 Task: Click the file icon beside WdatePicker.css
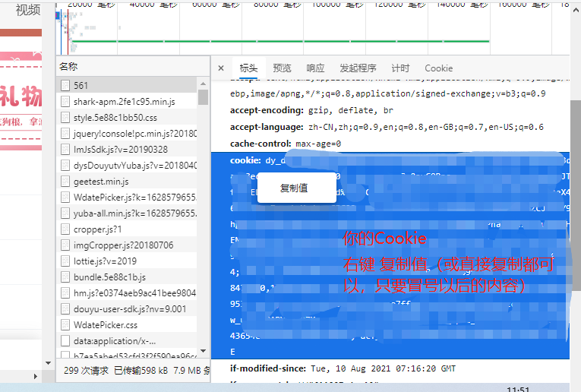tap(65, 325)
